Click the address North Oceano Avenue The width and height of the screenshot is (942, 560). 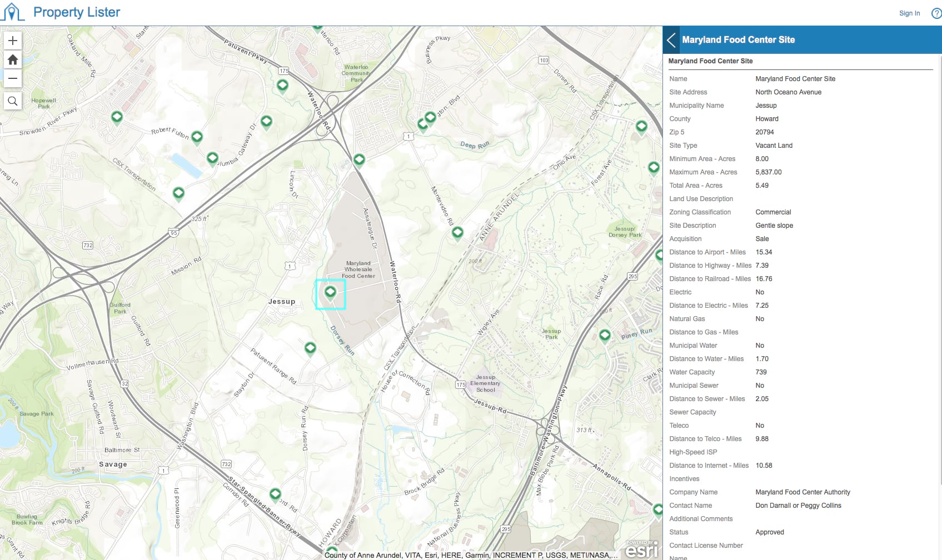[x=788, y=92]
